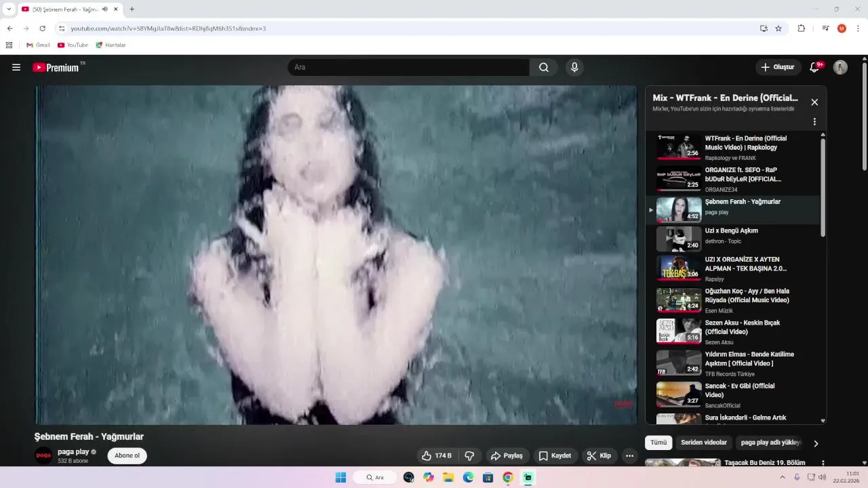Open the paga play channel name link

73,451
